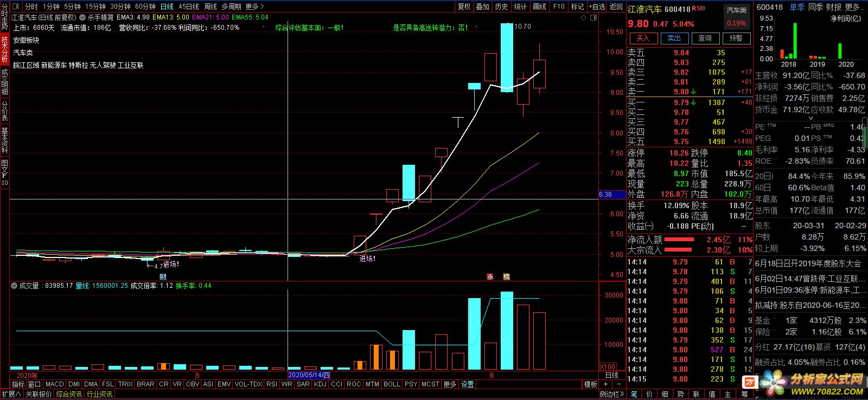868x400 pixels.
Task: Switch to 行业资讯 news tab
Action: pyautogui.click(x=99, y=394)
